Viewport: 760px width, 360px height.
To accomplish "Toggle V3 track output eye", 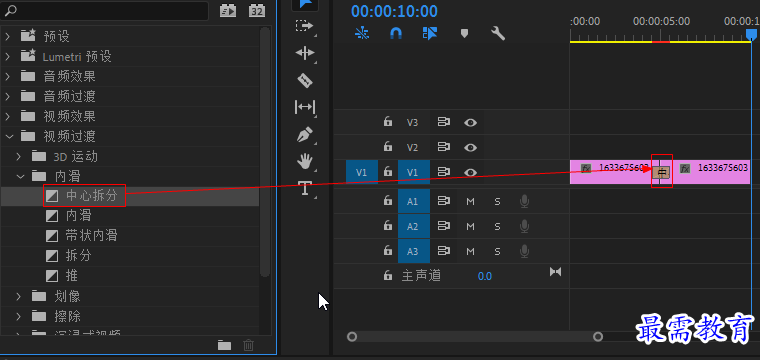I will pos(470,123).
